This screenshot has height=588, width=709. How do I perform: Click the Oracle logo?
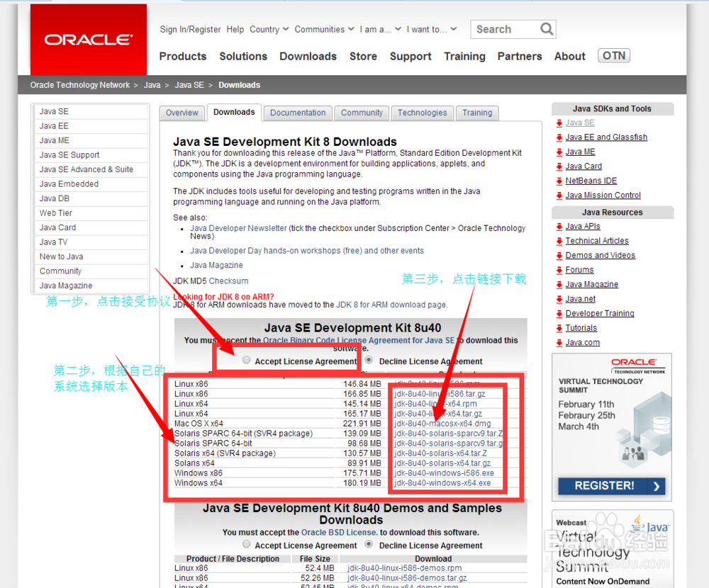coord(89,40)
